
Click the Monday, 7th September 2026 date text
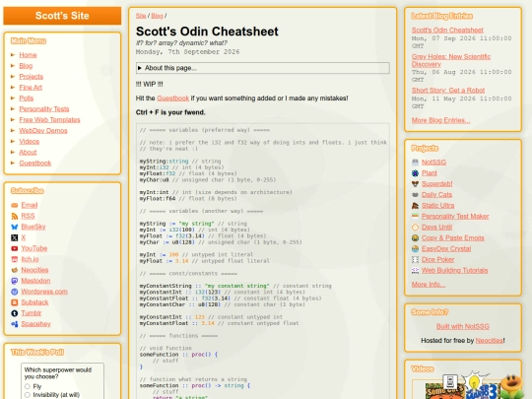(x=187, y=52)
